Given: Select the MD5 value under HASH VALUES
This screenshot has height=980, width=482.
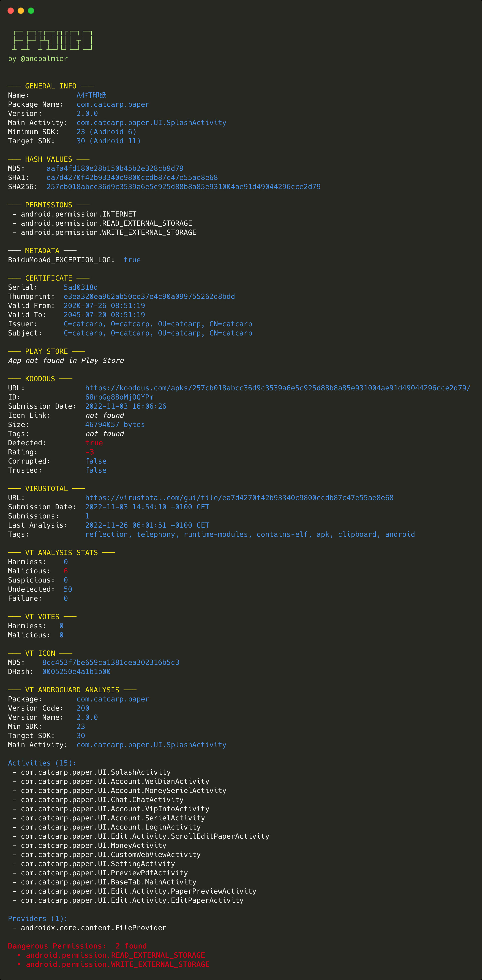Looking at the screenshot, I should coord(114,169).
